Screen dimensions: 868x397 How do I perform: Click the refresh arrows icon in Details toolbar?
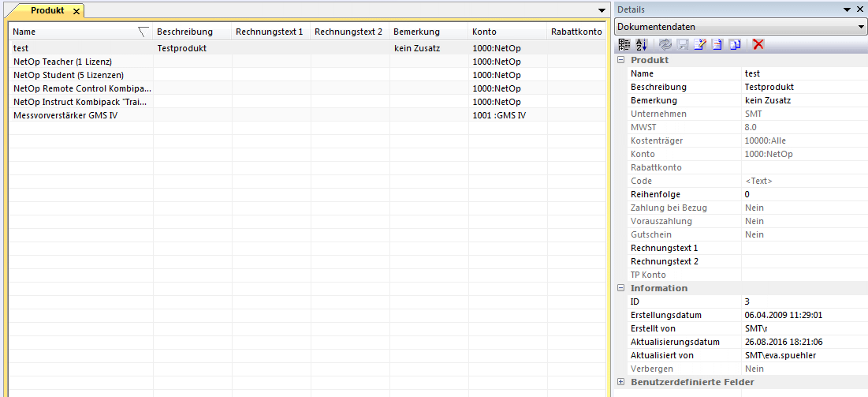tap(665, 45)
